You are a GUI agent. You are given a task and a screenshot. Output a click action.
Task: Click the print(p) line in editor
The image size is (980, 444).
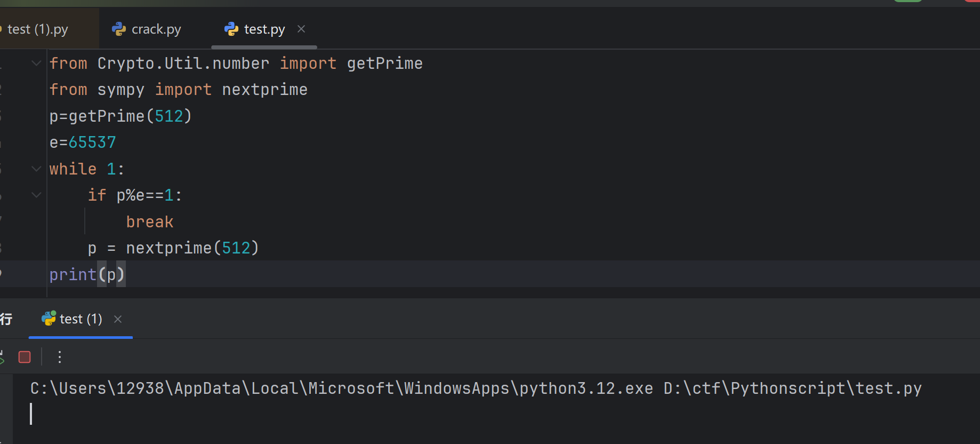86,274
